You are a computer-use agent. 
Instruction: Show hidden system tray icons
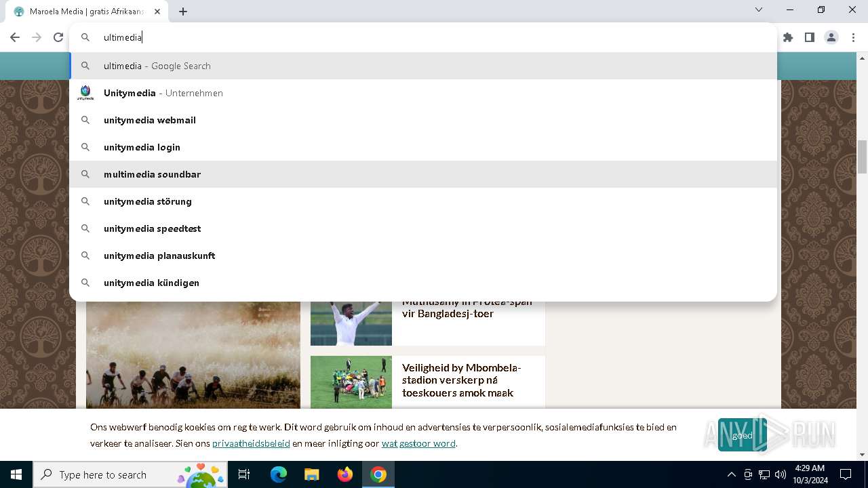(731, 474)
